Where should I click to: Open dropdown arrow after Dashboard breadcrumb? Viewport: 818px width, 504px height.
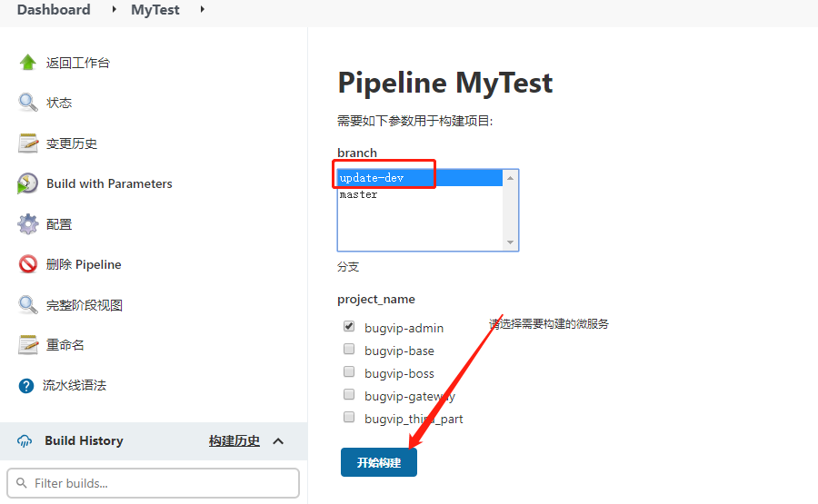point(115,9)
